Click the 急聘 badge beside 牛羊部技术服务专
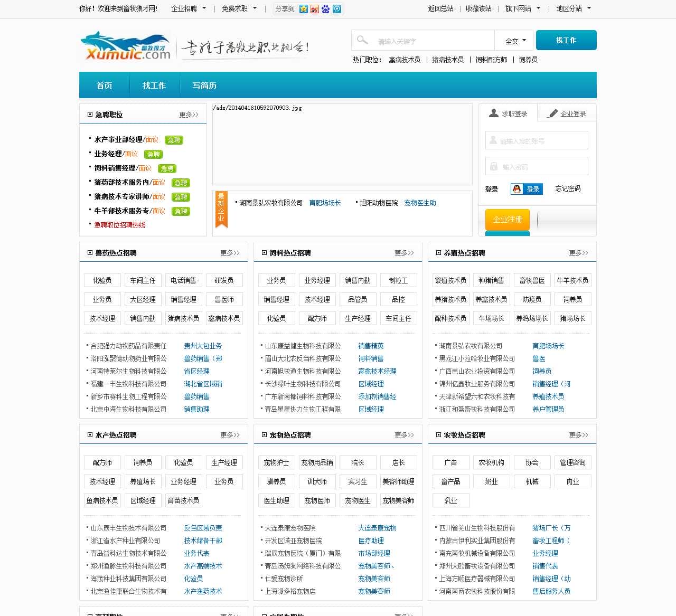 [181, 211]
